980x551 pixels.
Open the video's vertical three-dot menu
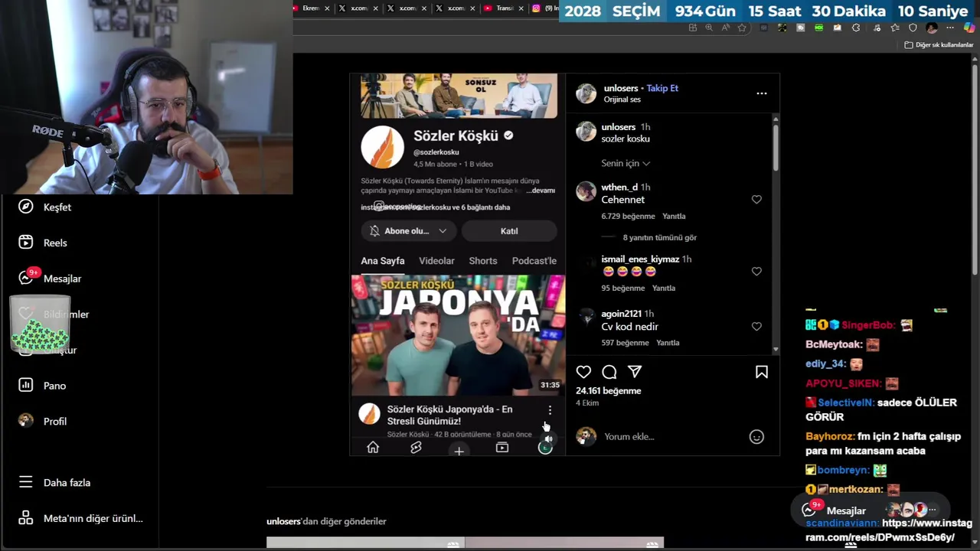pyautogui.click(x=550, y=411)
